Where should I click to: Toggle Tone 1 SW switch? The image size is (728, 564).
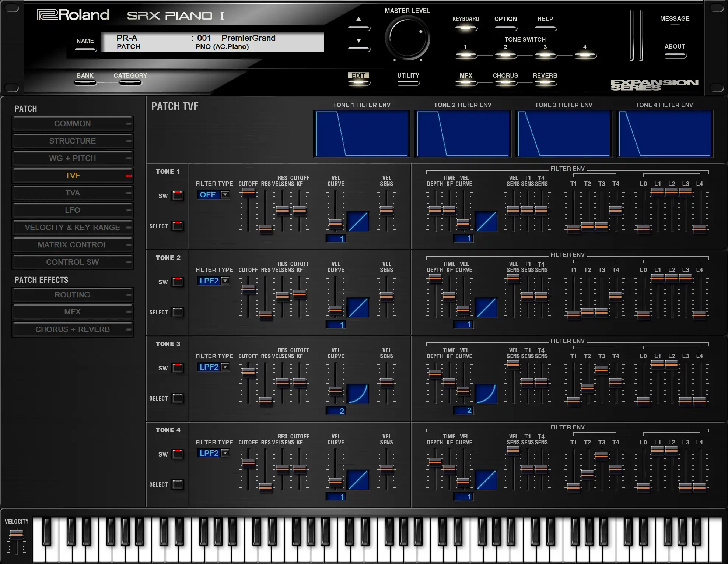click(x=178, y=195)
